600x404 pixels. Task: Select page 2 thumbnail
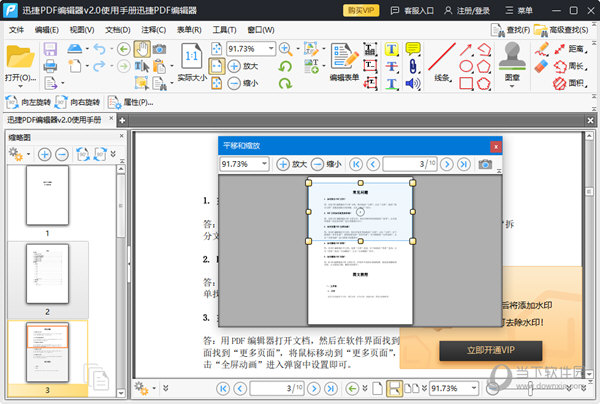click(47, 274)
